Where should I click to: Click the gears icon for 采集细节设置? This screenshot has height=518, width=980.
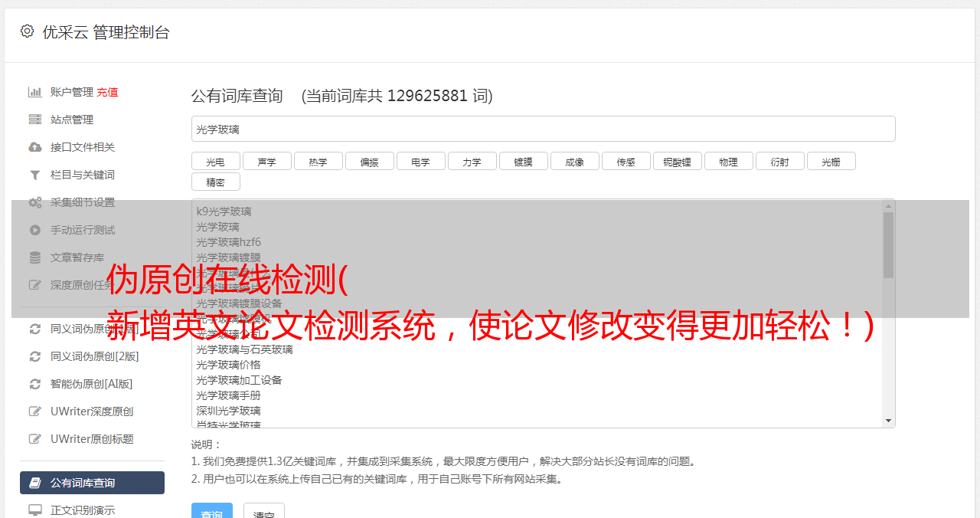[35, 202]
